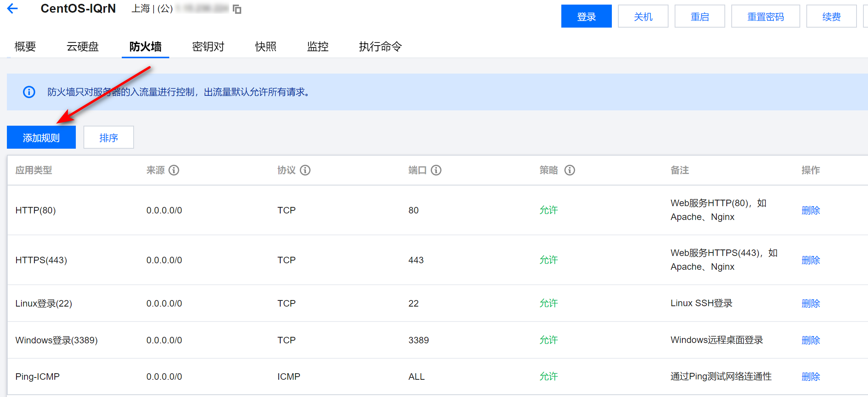Screen dimensions: 868x397
Task: Switch to the 云硬盘 tab
Action: (x=83, y=47)
